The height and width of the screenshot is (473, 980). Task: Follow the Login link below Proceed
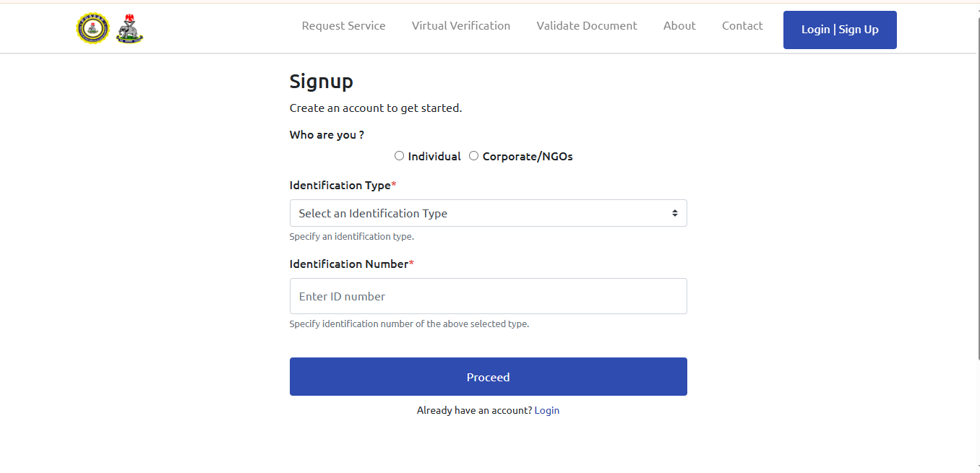546,411
